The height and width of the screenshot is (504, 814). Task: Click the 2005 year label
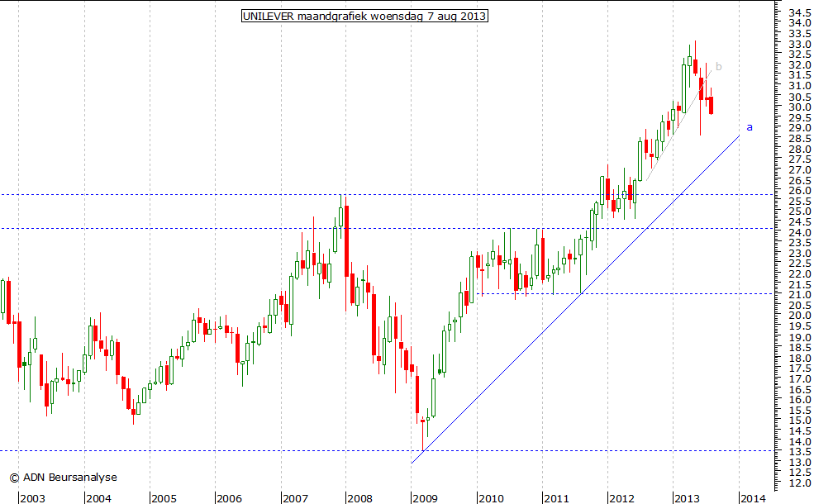(164, 498)
